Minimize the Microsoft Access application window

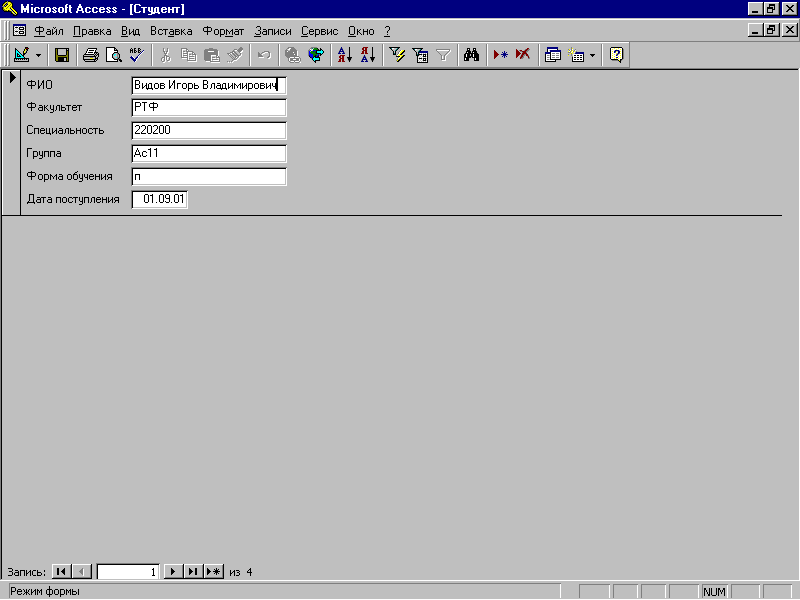click(756, 9)
